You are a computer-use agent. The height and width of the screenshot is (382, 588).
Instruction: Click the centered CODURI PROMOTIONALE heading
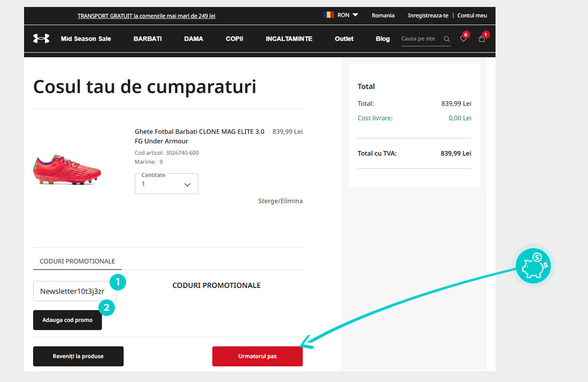[216, 286]
